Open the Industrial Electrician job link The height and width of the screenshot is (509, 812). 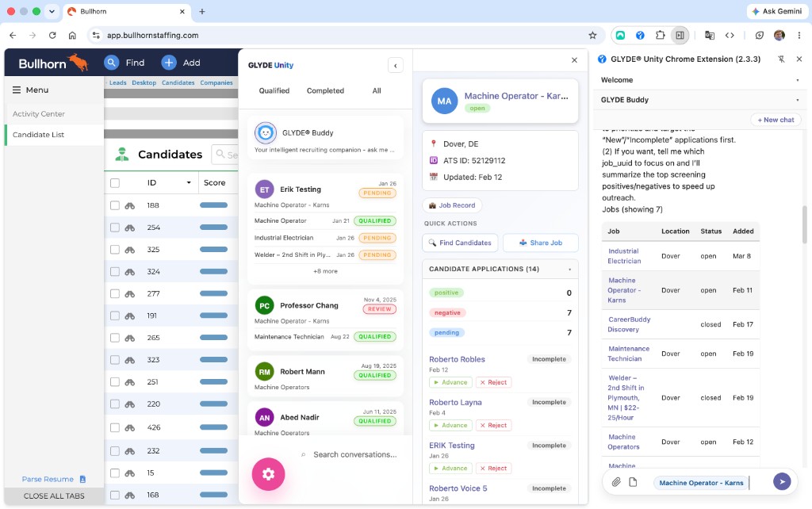point(624,256)
